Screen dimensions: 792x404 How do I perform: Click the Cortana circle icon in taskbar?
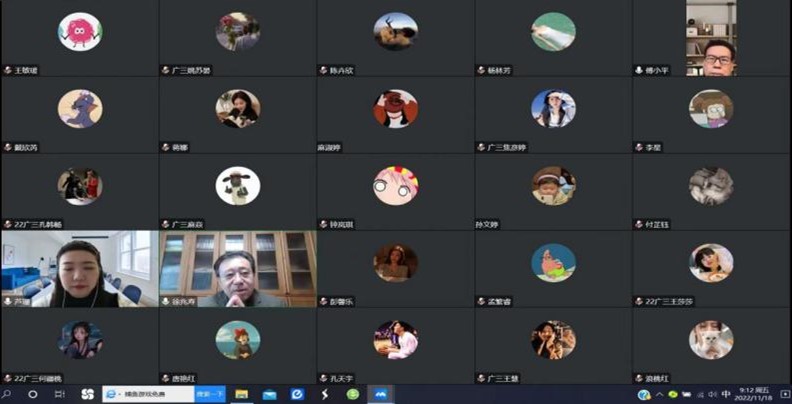[x=33, y=395]
